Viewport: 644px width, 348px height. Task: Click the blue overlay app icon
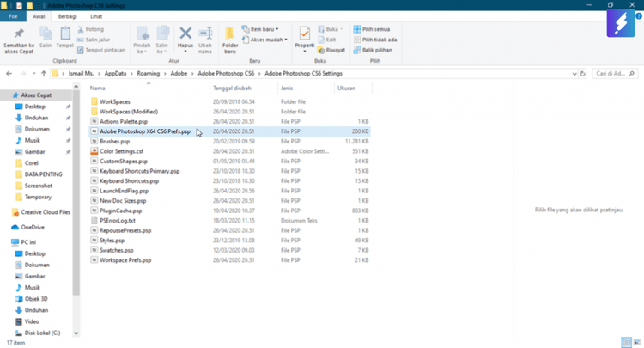tap(620, 22)
